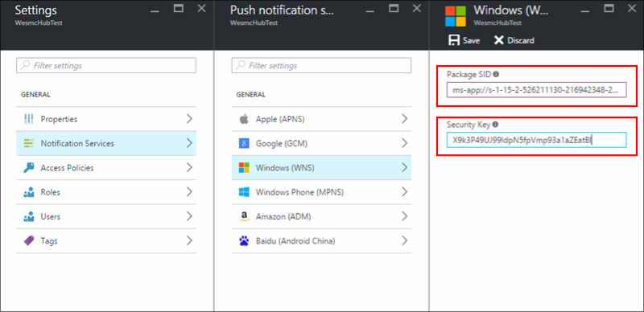The width and height of the screenshot is (644, 312).
Task: Expand Windows (WNS) chevron
Action: (405, 167)
